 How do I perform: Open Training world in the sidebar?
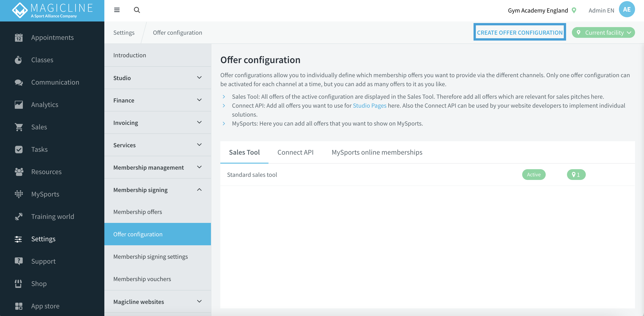[52, 217]
